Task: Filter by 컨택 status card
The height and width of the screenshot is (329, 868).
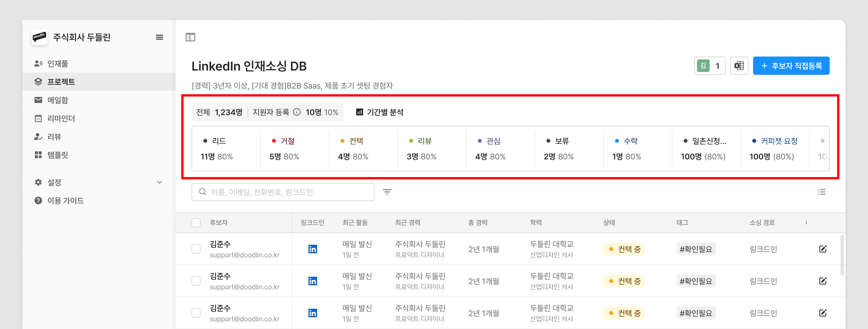Action: pyautogui.click(x=364, y=149)
